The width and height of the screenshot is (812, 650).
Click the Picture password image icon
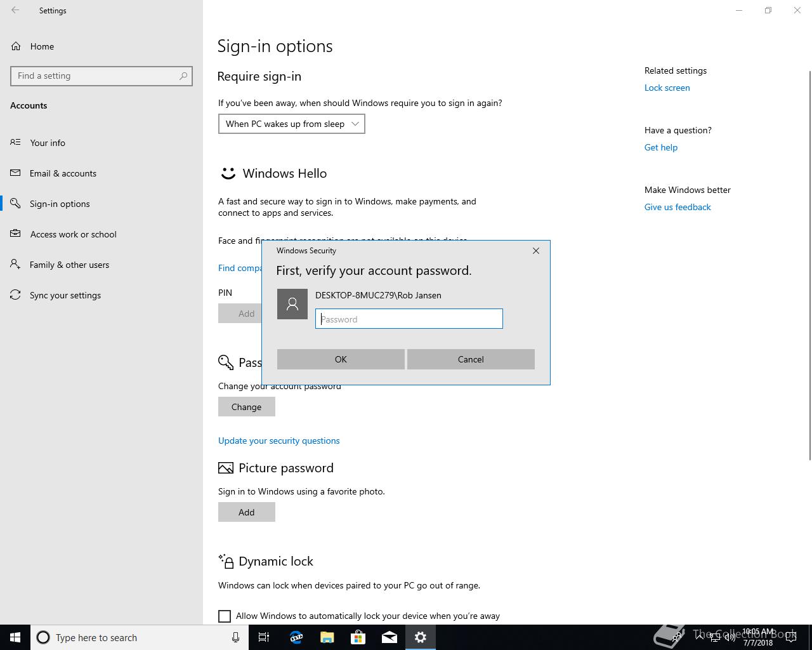point(226,468)
